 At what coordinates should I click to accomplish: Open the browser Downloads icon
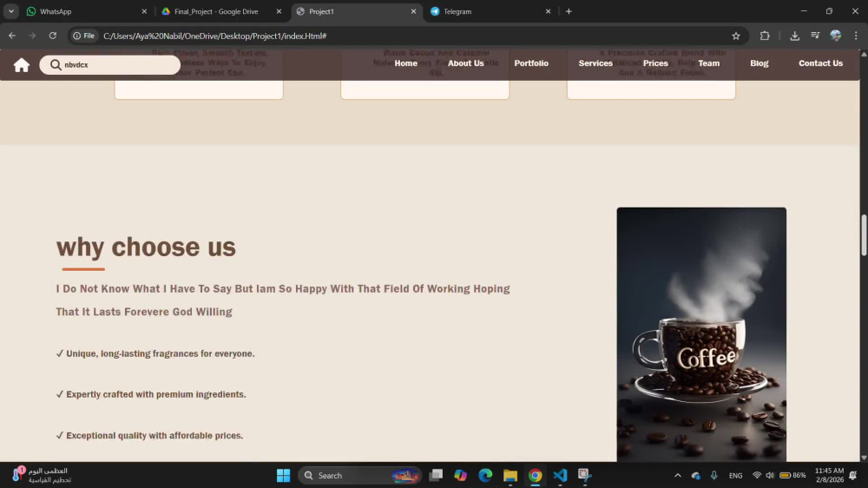click(794, 36)
